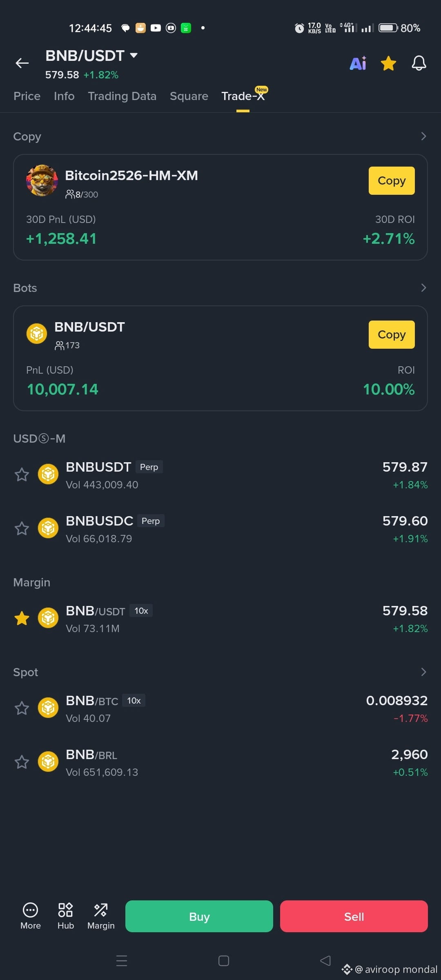Expand the Spot section chevron

[423, 672]
